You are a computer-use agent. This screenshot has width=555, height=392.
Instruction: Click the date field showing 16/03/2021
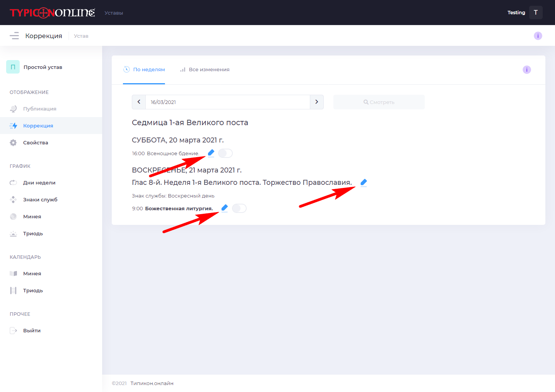(x=228, y=102)
